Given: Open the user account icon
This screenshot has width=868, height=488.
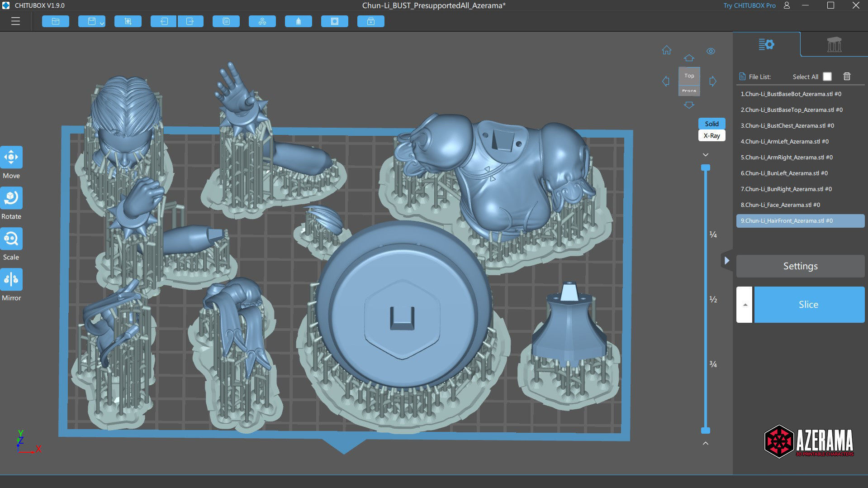Looking at the screenshot, I should pos(787,5).
